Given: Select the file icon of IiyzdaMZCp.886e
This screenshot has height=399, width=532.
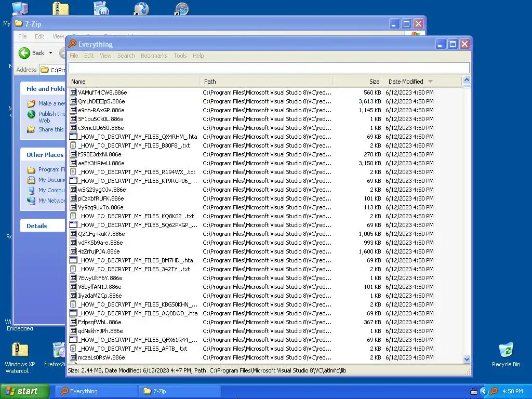Looking at the screenshot, I should coord(73,295).
